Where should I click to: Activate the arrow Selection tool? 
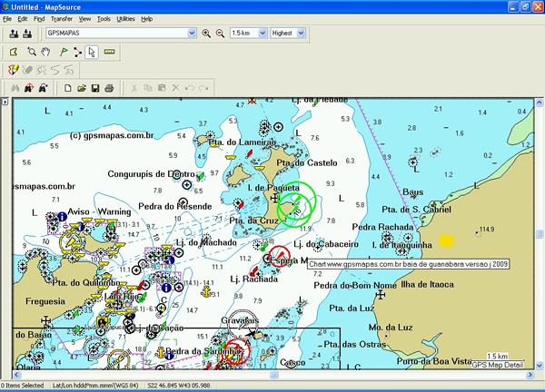91,52
